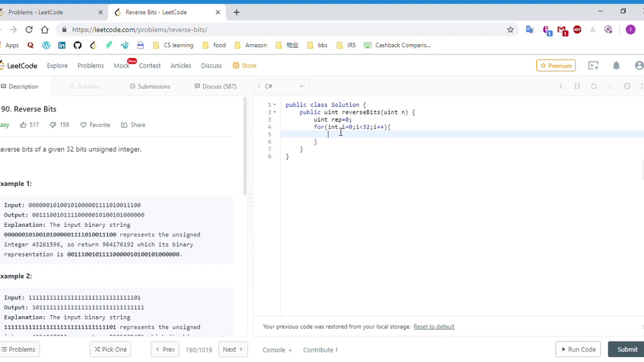
Task: Dislike the problem (159 thumbs down)
Action: pos(59,125)
